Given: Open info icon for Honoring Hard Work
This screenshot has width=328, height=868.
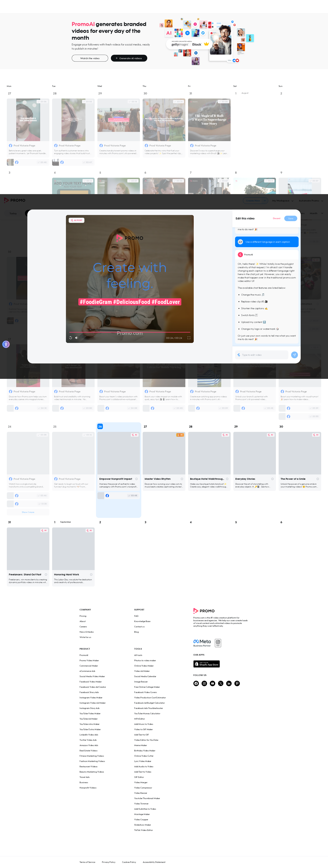Looking at the screenshot, I should (x=91, y=575).
